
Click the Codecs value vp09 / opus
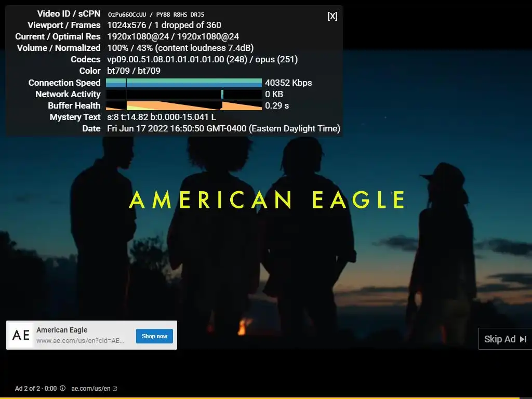coord(202,59)
